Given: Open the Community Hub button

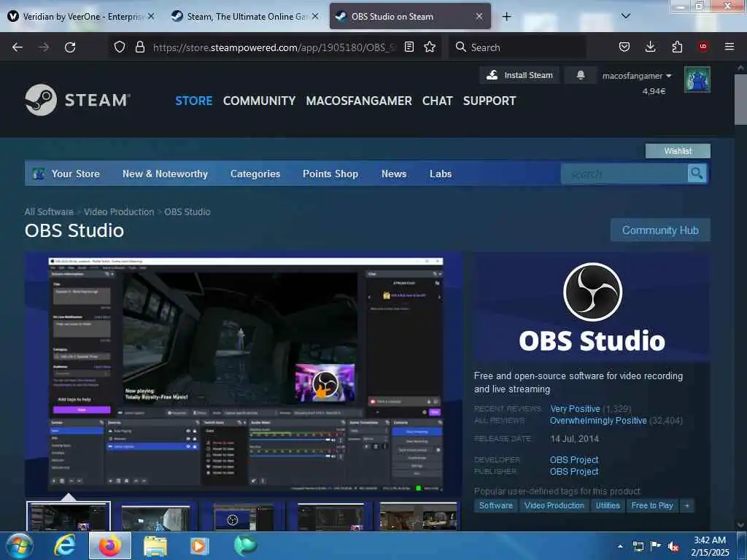Looking at the screenshot, I should point(660,230).
